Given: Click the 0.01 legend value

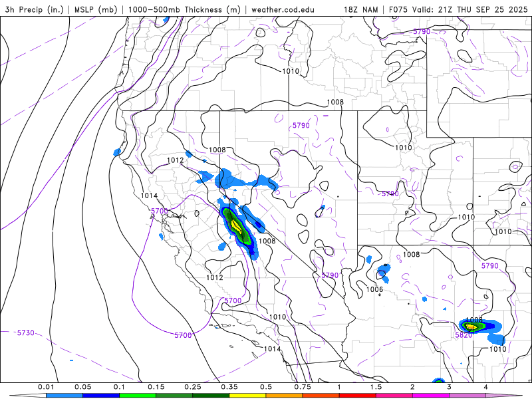Looking at the screenshot, I should [46, 387].
